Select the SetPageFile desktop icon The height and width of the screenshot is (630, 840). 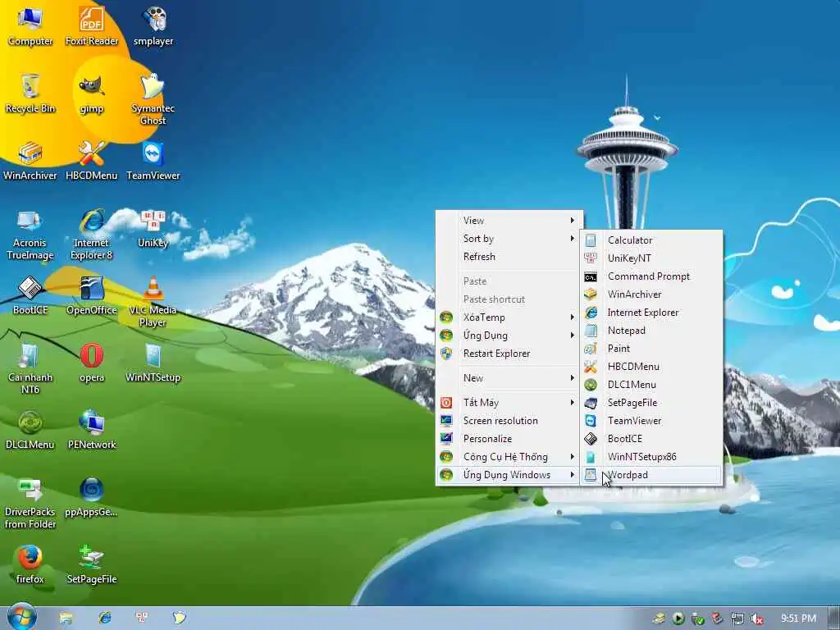[x=92, y=564]
